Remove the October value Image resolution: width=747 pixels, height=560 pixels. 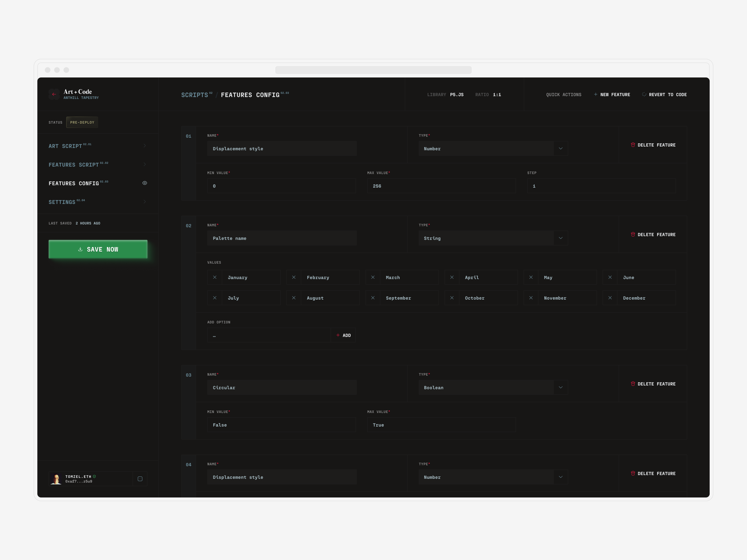452,298
